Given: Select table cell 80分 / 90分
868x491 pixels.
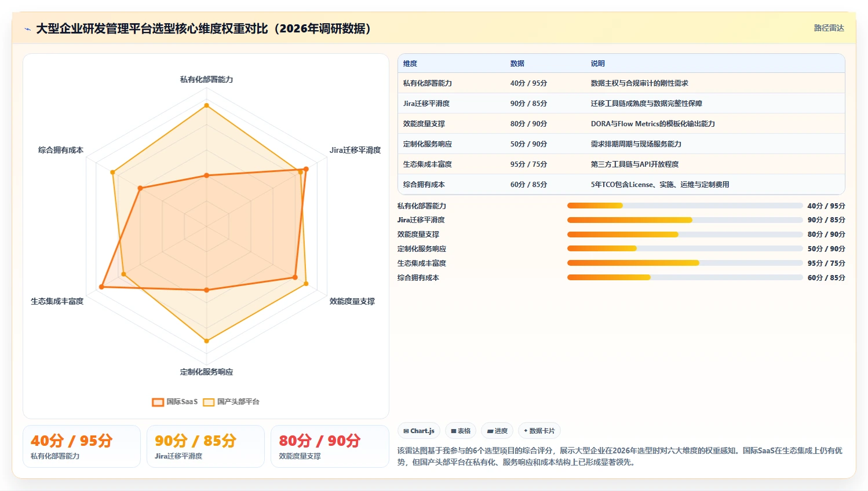Looking at the screenshot, I should pyautogui.click(x=528, y=124).
